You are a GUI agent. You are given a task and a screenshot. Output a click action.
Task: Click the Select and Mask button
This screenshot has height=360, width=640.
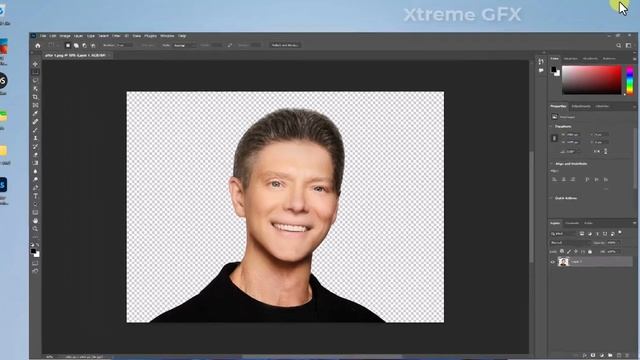pos(285,45)
